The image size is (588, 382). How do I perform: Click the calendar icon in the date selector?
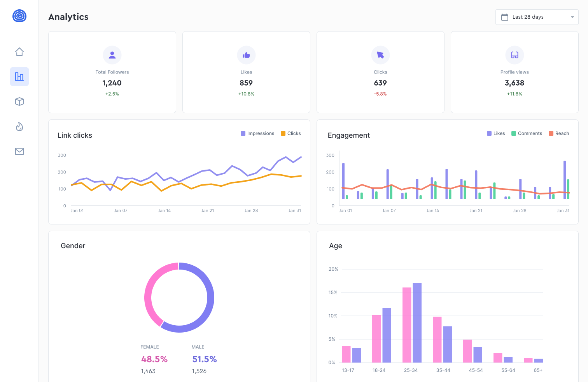click(505, 17)
